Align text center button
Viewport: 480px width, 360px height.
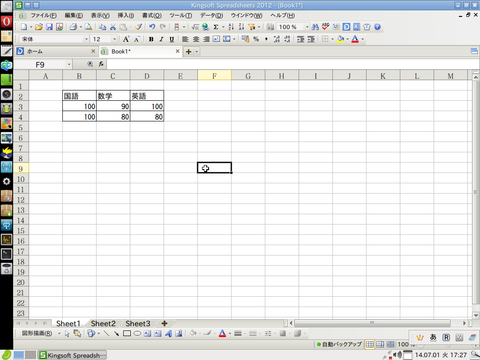(196, 39)
